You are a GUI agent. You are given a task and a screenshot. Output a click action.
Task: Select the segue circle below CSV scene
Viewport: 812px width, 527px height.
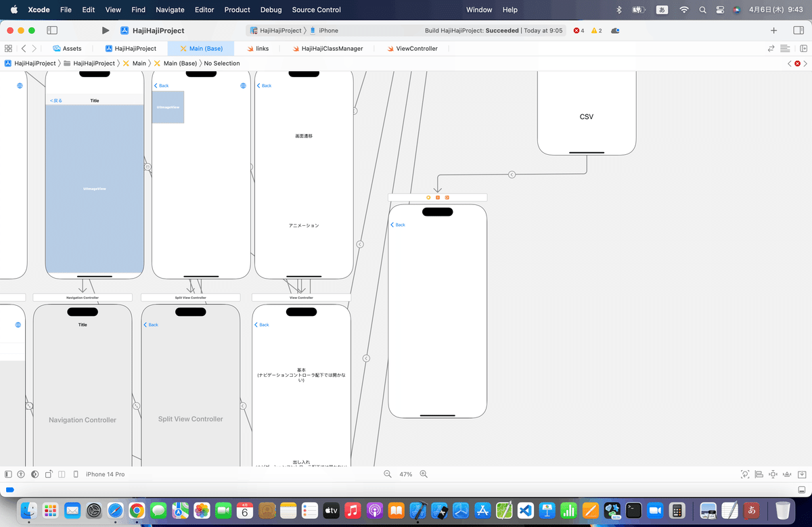(x=512, y=175)
